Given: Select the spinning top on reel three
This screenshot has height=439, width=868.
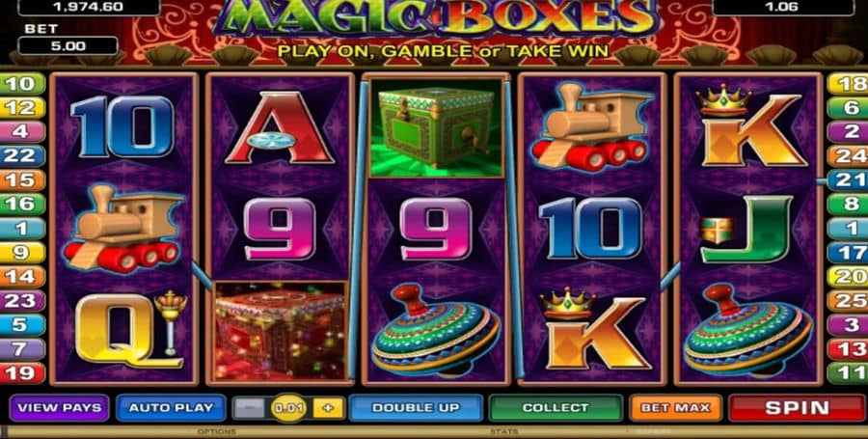Looking at the screenshot, I should [x=436, y=330].
